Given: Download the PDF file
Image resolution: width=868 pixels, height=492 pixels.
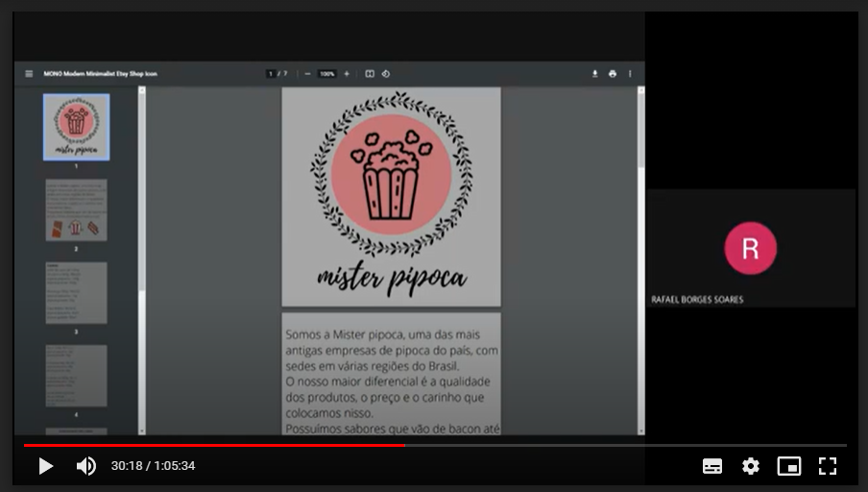Looking at the screenshot, I should (594, 74).
